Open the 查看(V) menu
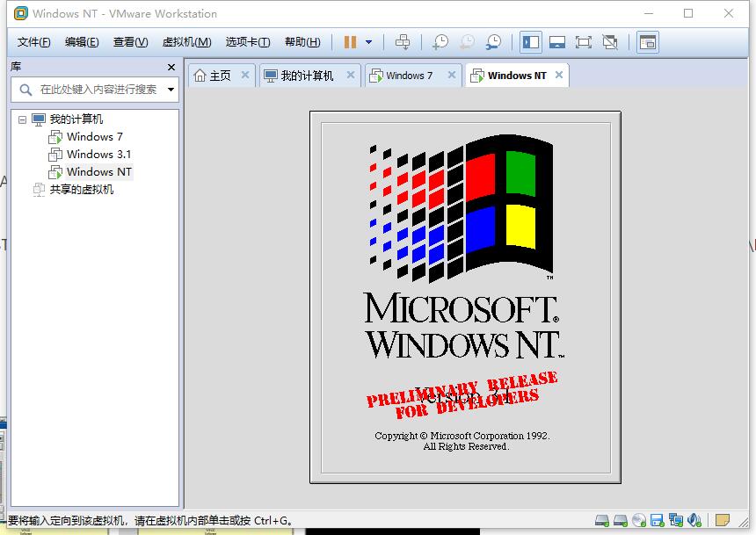The height and width of the screenshot is (535, 756). 130,42
